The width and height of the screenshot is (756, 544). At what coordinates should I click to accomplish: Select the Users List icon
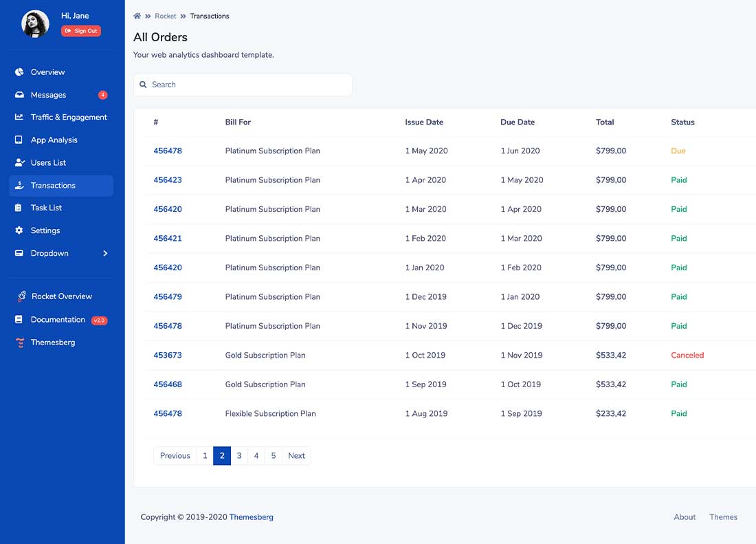18,162
